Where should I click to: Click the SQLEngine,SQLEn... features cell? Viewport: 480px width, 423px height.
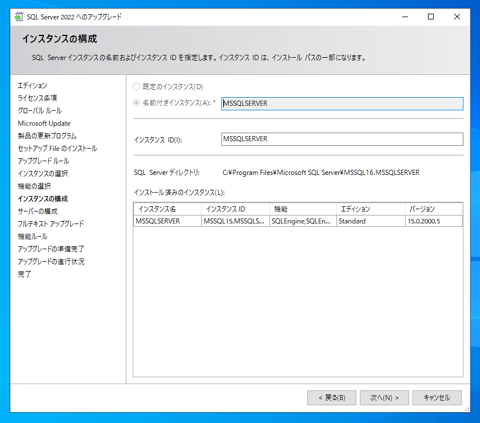(x=303, y=221)
